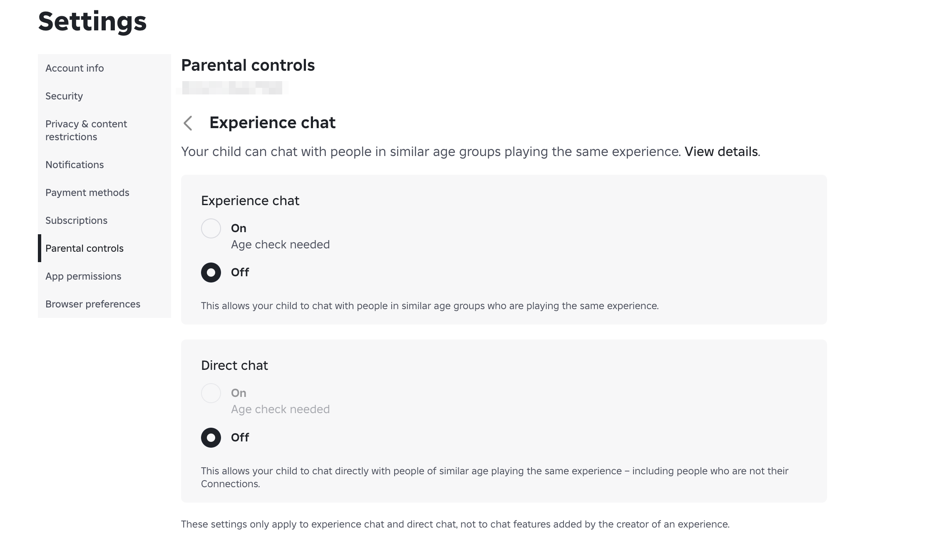Click the Direct chat card heading
Image resolution: width=929 pixels, height=560 pixels.
coord(234,365)
